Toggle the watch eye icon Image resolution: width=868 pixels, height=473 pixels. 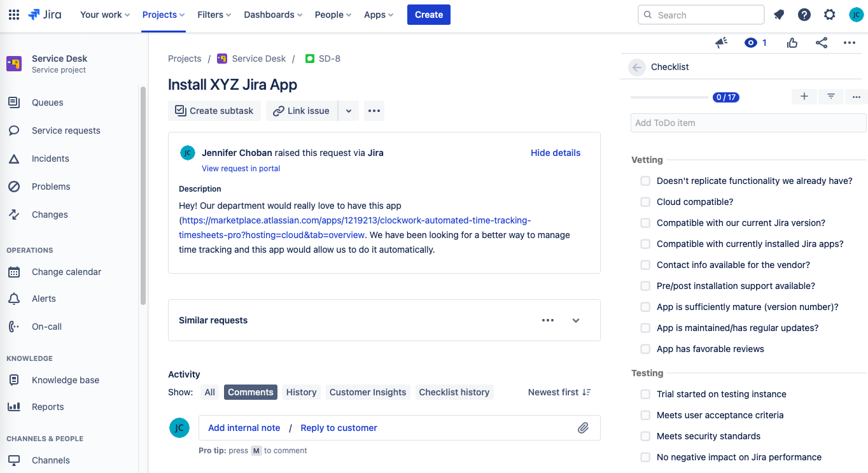click(751, 43)
